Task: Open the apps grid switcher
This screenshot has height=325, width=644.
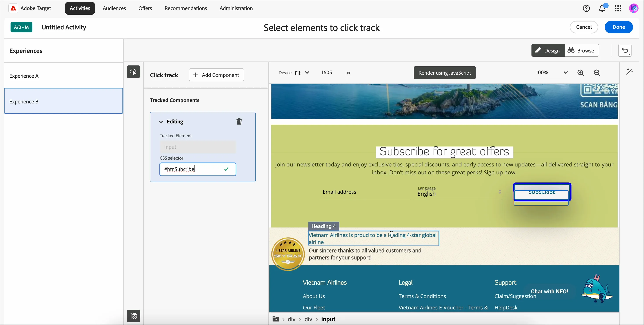Action: (618, 9)
